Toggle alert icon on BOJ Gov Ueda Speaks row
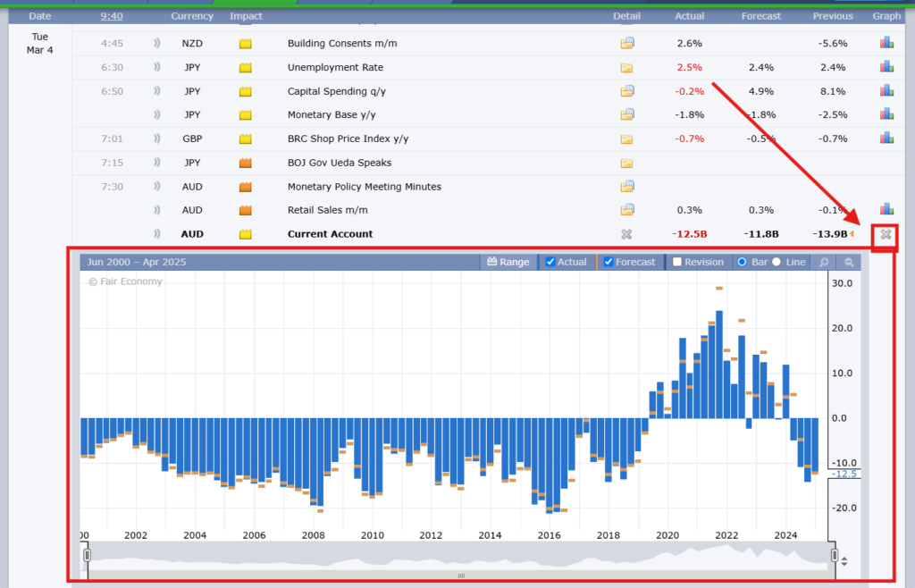 click(x=156, y=162)
